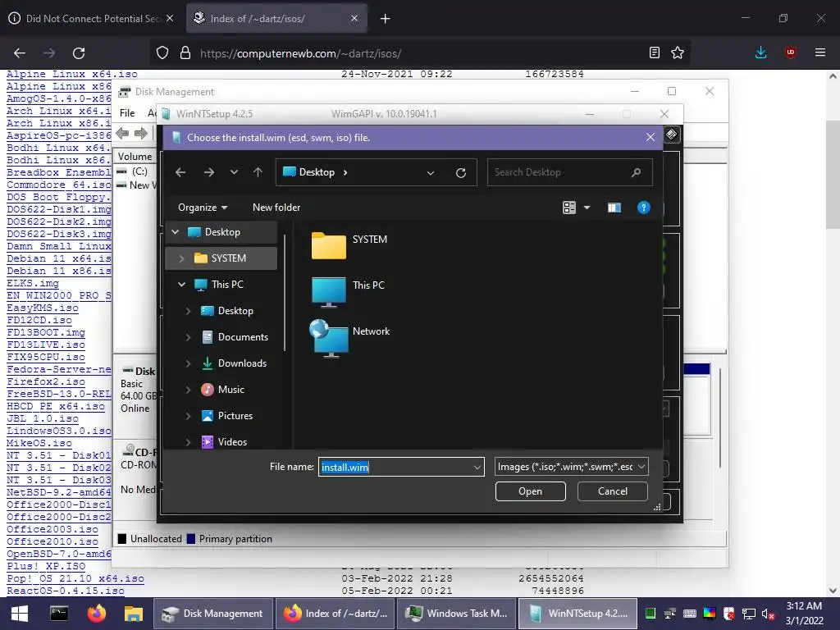Viewport: 840px width, 630px height.
Task: Switch to Windows Task Manager taskbar button
Action: pos(456,614)
